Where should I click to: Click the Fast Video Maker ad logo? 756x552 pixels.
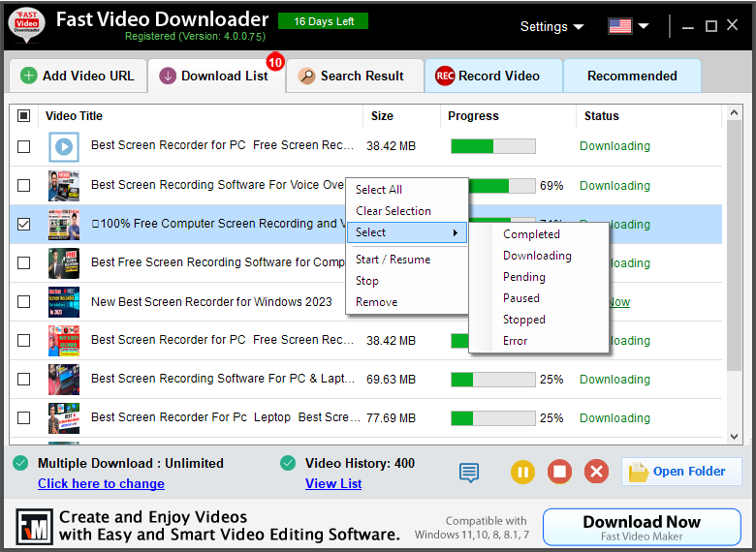(x=35, y=527)
